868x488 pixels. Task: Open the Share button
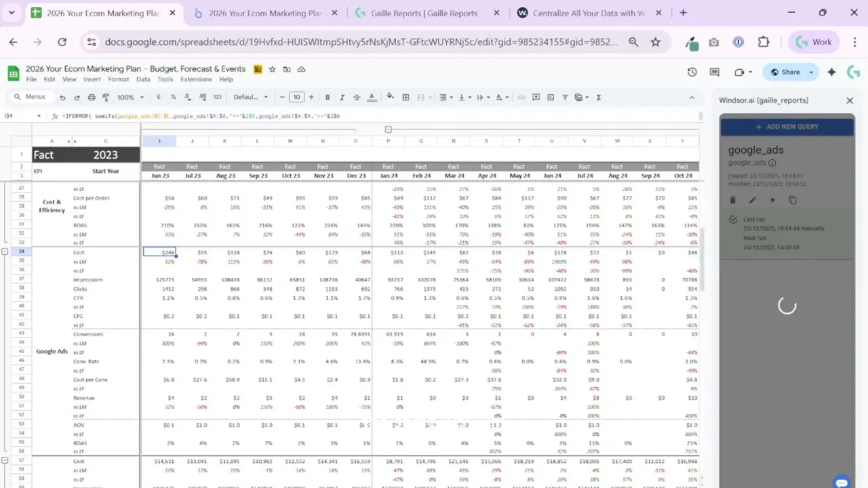(x=790, y=72)
